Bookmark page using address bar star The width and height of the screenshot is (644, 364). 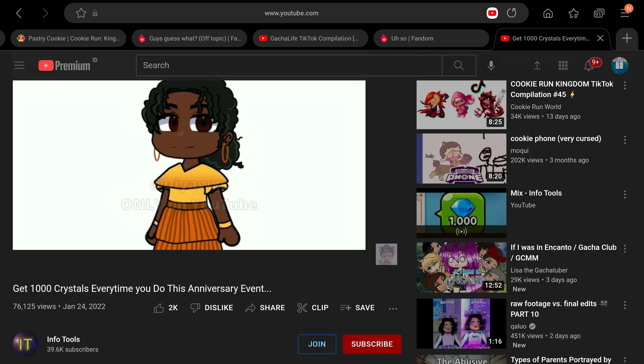click(81, 13)
